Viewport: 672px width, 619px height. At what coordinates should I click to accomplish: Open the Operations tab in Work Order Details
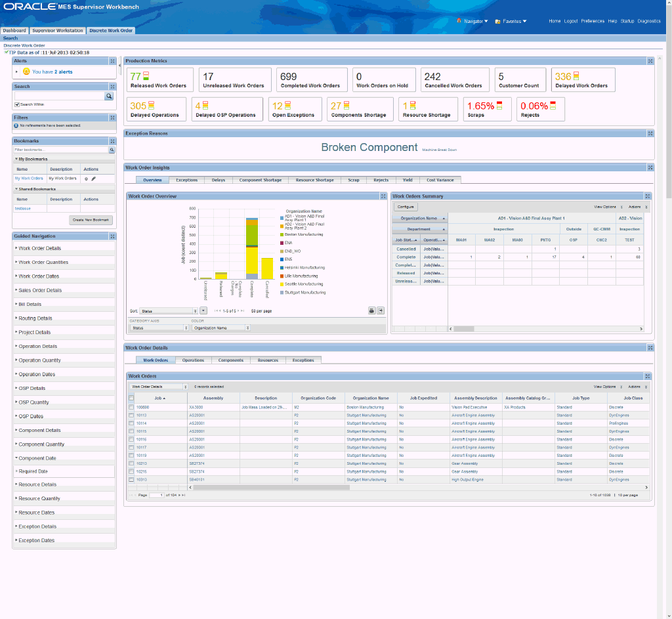[194, 360]
